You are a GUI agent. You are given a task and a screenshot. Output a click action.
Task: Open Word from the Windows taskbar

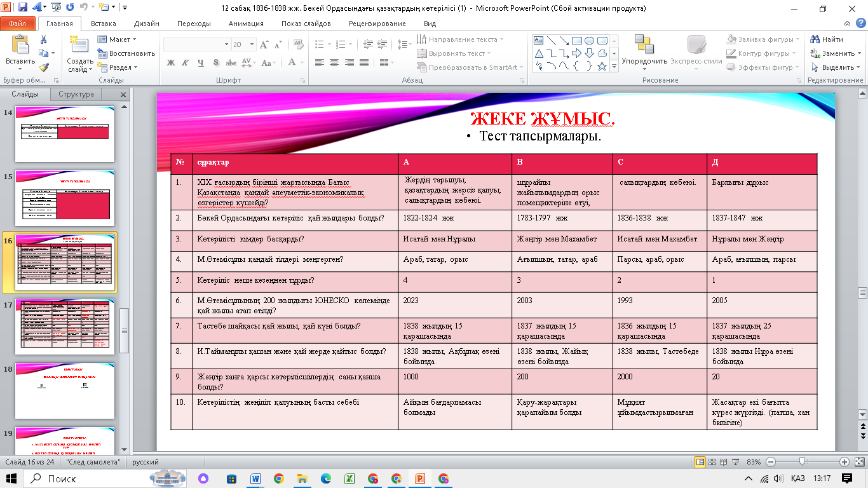point(256,478)
